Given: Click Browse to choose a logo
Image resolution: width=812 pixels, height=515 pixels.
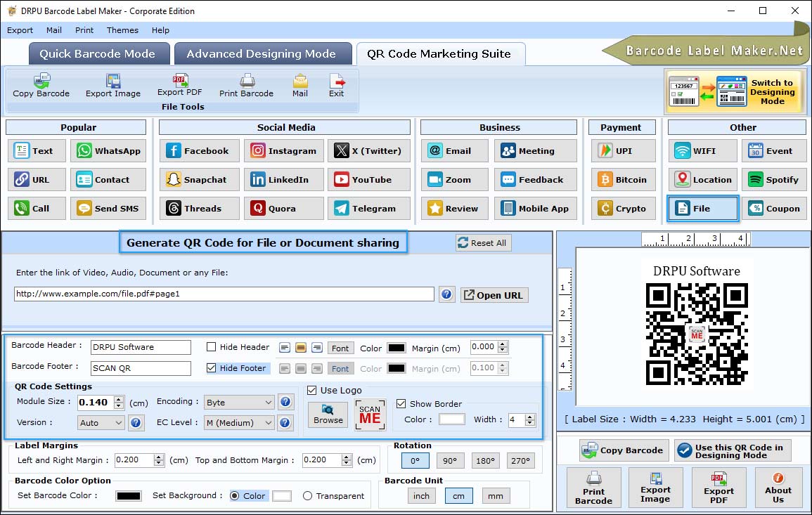Looking at the screenshot, I should click(328, 414).
